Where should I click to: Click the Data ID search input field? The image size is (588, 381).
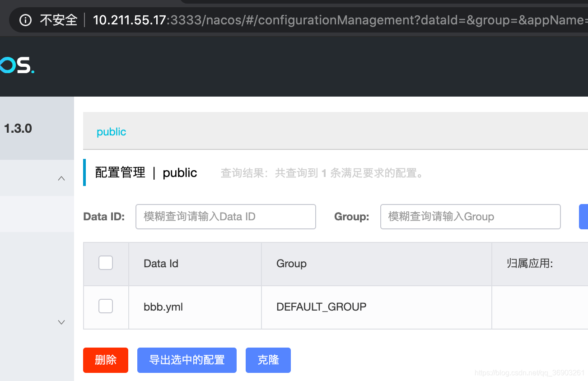click(x=226, y=217)
